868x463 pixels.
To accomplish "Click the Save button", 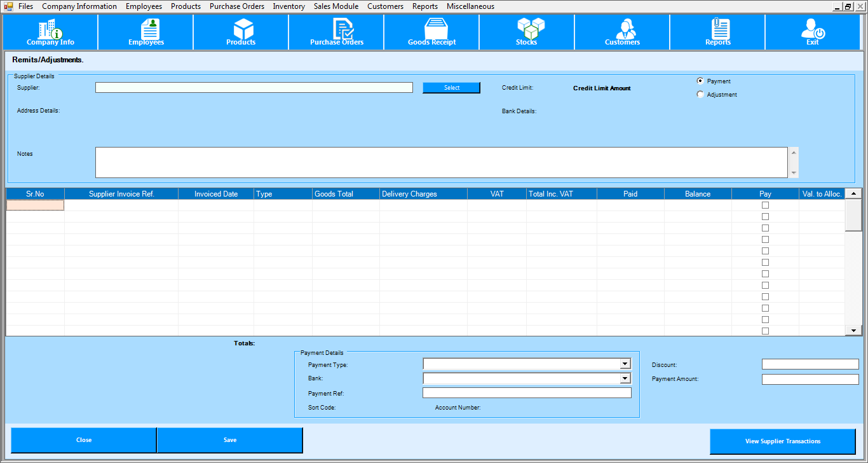I will pyautogui.click(x=229, y=440).
